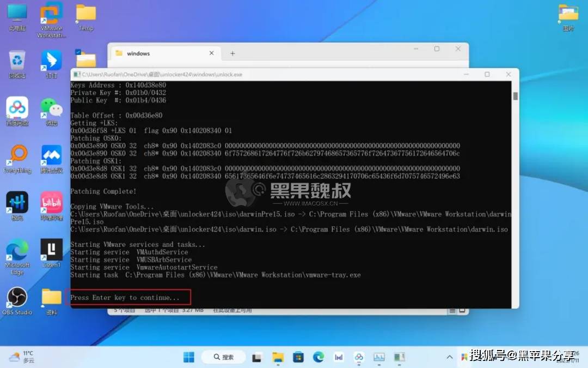
Task: Click 'Starting service VmwareAutostartService' line
Action: [144, 267]
